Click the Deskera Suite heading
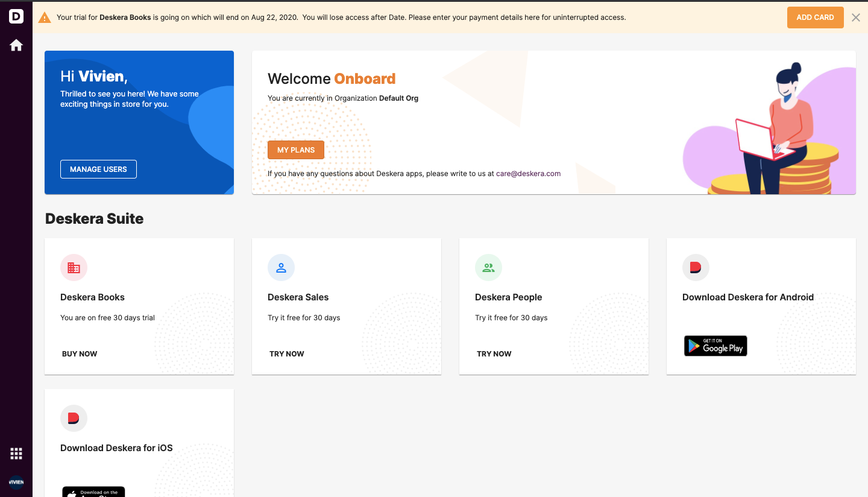Screen dimensions: 868x497 point(95,219)
